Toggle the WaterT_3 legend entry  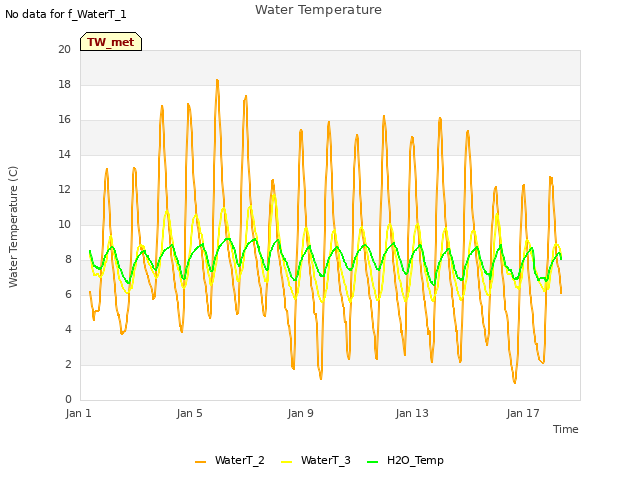pos(316,460)
